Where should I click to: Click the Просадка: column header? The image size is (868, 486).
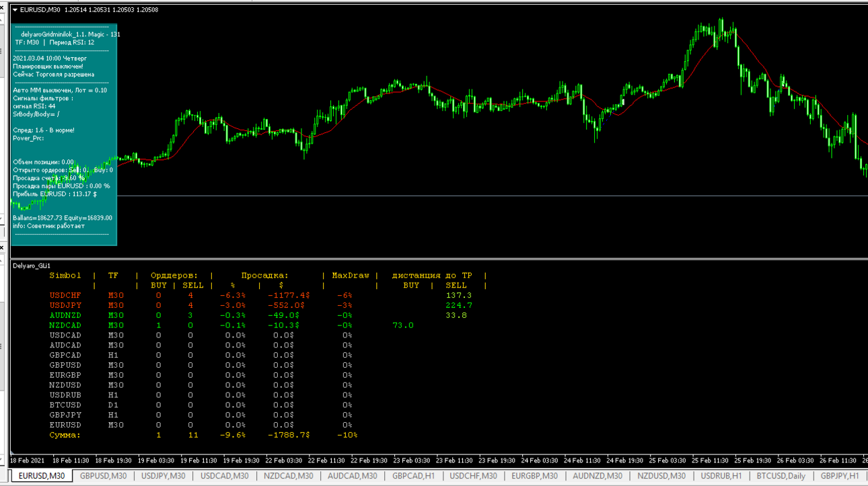point(264,276)
